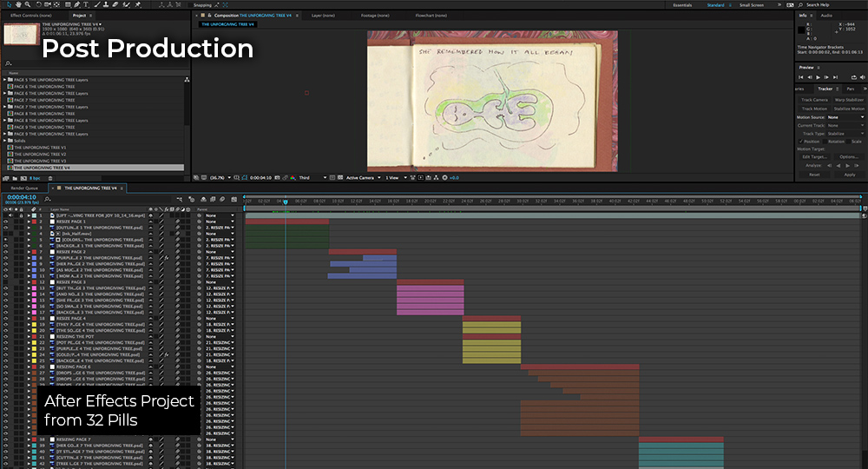Viewport: 868px width, 469px height.
Task: Click the Play button in Preview panel
Action: (x=818, y=77)
